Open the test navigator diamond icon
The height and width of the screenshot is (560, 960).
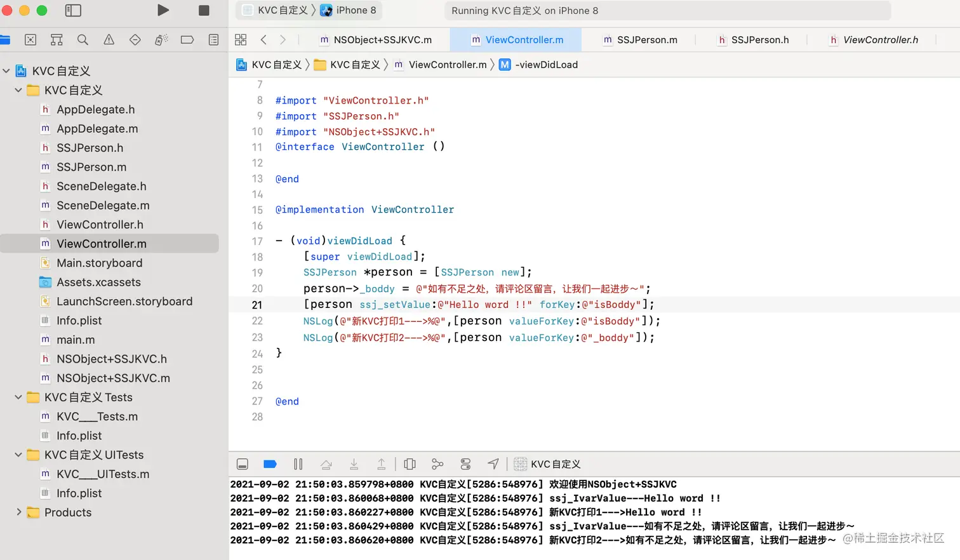[x=135, y=39]
